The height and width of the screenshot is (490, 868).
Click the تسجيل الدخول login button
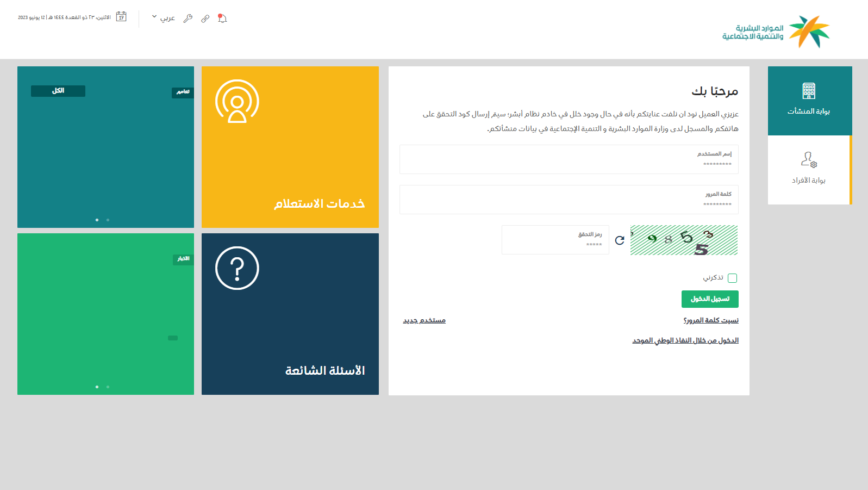pos(710,299)
